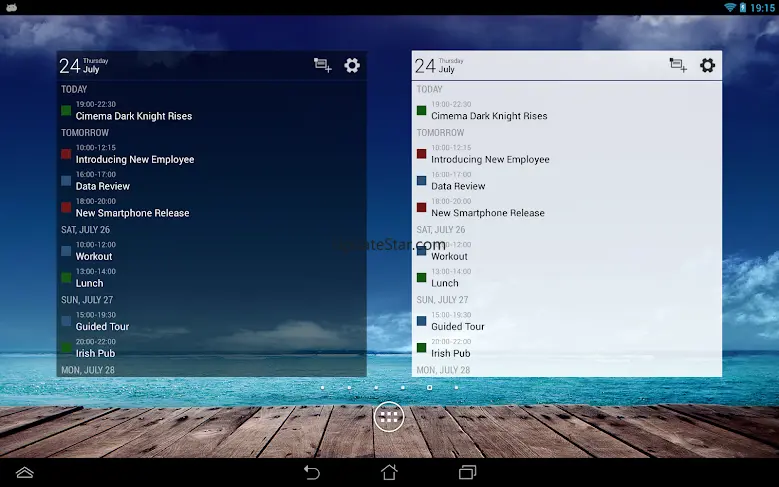The width and height of the screenshot is (779, 487).
Task: Open Introducing New Employee in light widget
Action: [x=490, y=159]
